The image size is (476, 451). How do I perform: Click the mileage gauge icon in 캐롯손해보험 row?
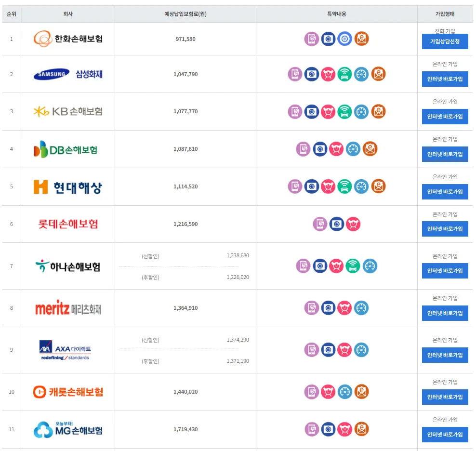(x=345, y=392)
